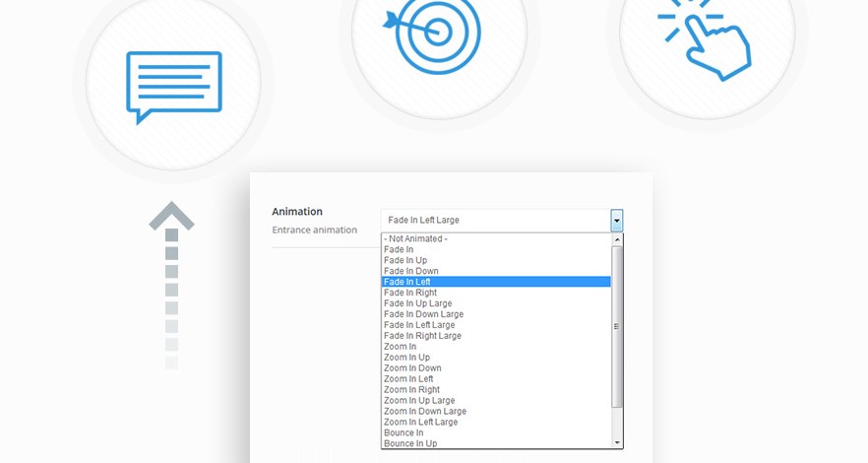868x463 pixels.
Task: Click the Fade In Left Large combo box
Action: coord(502,221)
